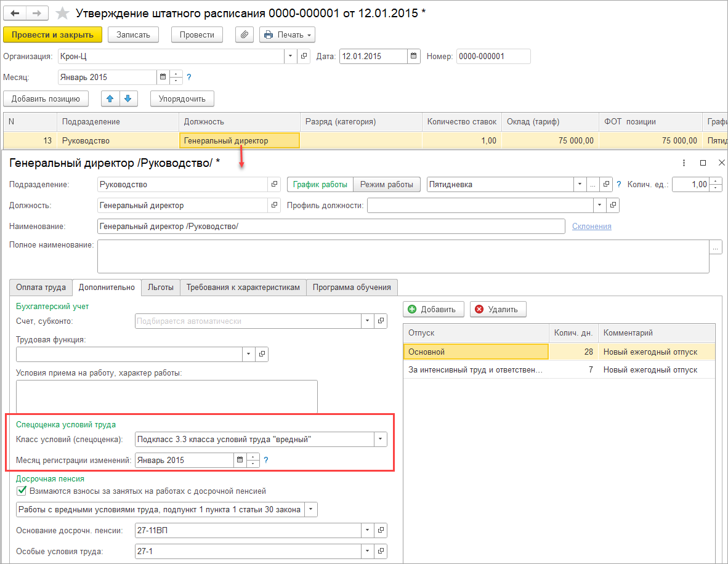
Task: Click the Провести и закрыть button
Action: 52,35
